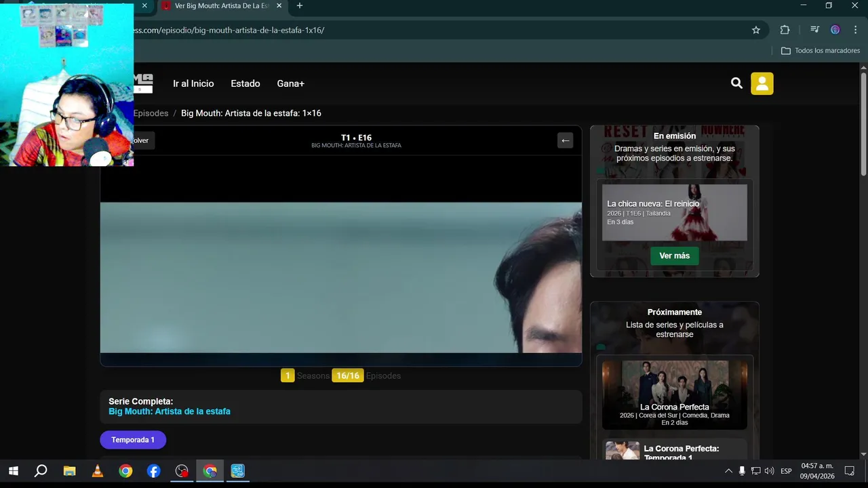The width and height of the screenshot is (868, 488).
Task: Open the blue monitor app in taskbar
Action: pos(237,471)
